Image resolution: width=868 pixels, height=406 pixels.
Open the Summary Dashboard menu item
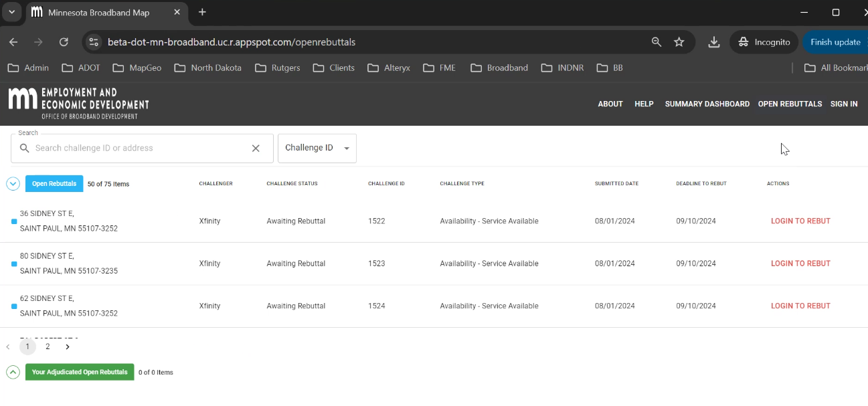(707, 104)
